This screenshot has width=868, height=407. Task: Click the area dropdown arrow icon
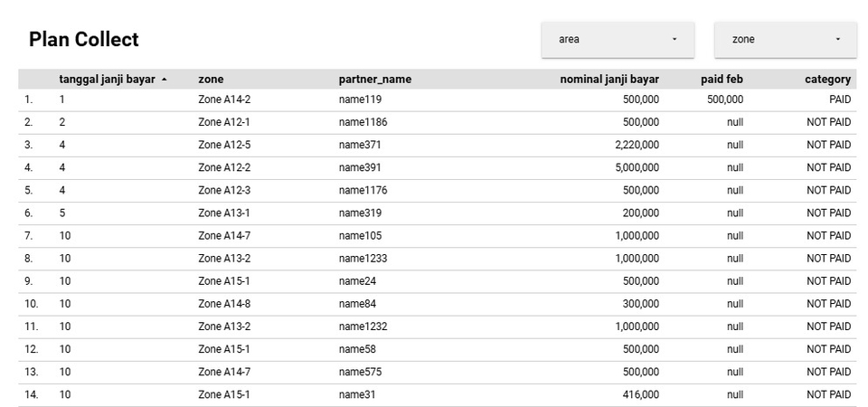675,39
